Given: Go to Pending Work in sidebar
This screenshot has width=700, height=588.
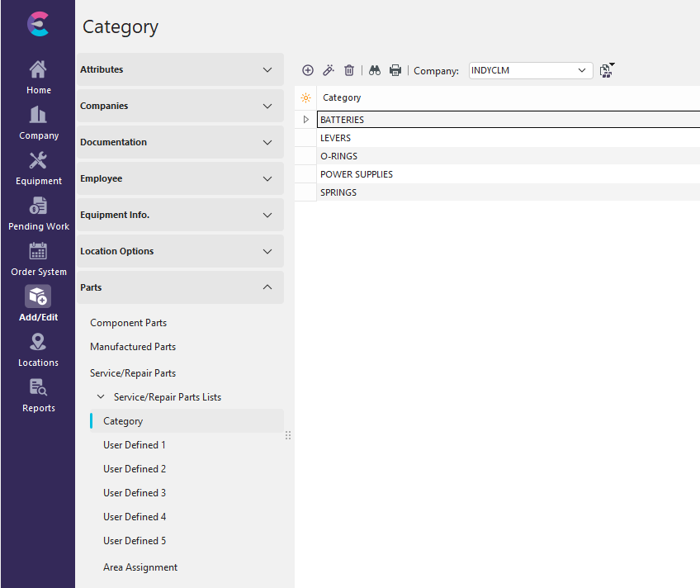Looking at the screenshot, I should 38,214.
